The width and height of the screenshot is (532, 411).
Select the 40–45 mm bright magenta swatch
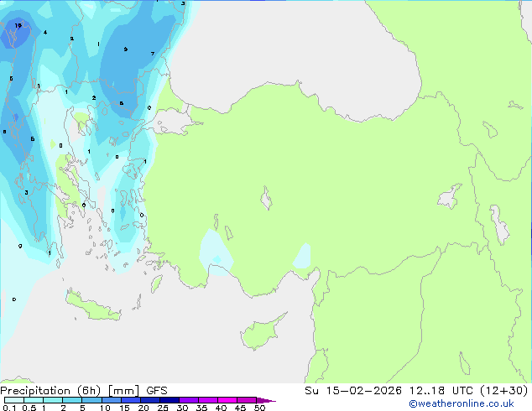tap(227, 400)
